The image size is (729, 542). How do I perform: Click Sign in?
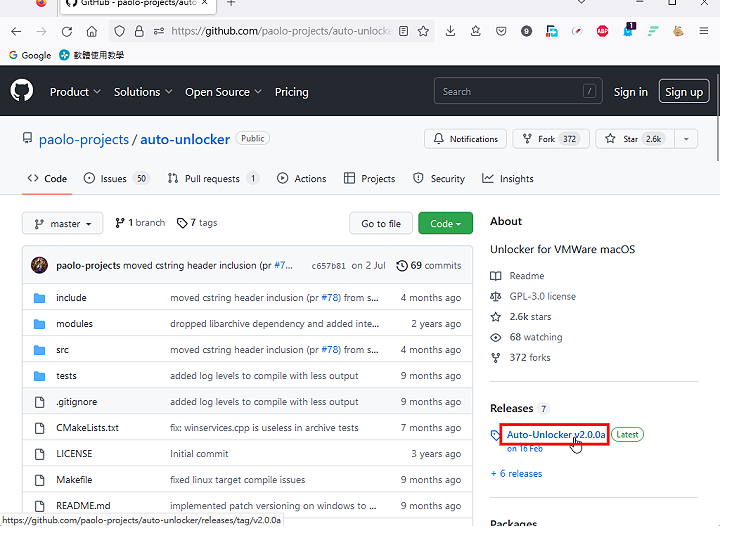click(x=630, y=92)
